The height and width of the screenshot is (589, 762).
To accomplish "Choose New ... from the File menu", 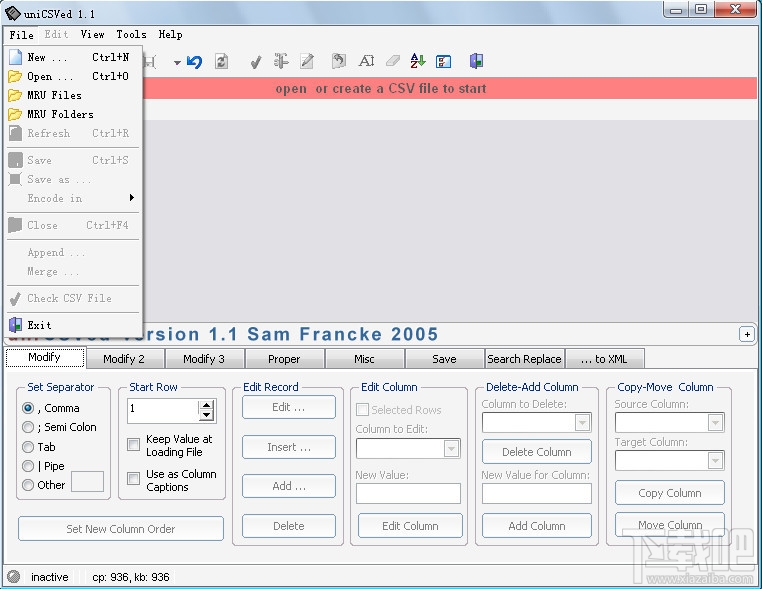I will click(x=73, y=57).
